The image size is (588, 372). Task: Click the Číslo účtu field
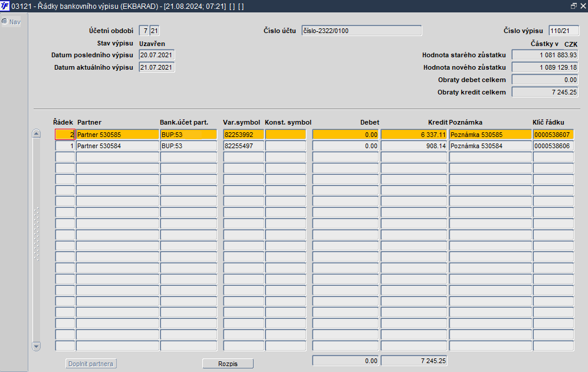[x=362, y=31]
